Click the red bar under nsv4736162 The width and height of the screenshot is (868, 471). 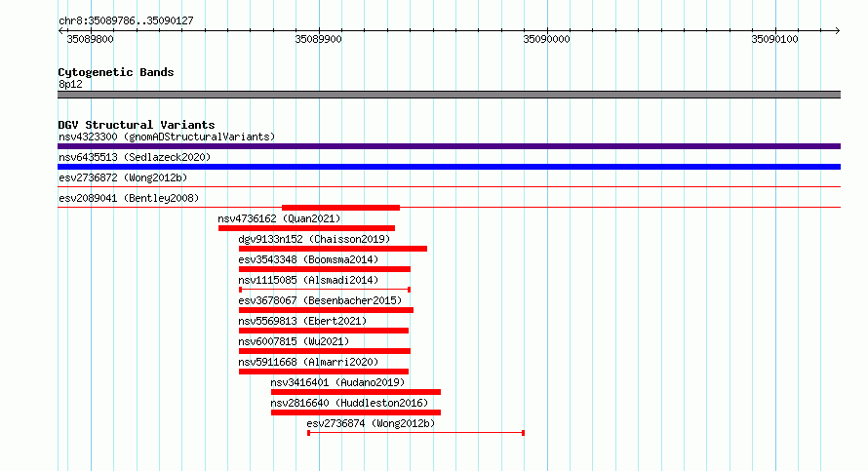click(306, 228)
